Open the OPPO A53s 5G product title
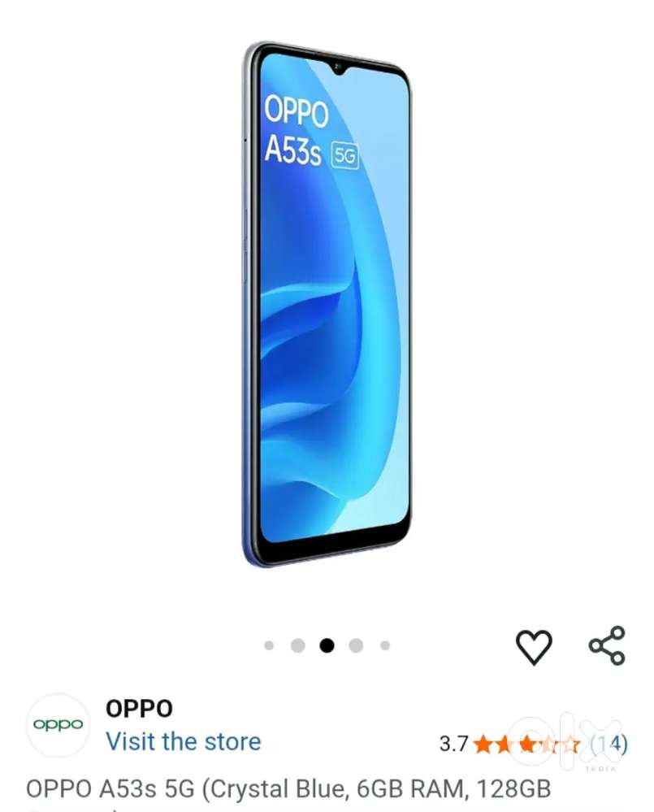This screenshot has height=812, width=654. point(288,789)
